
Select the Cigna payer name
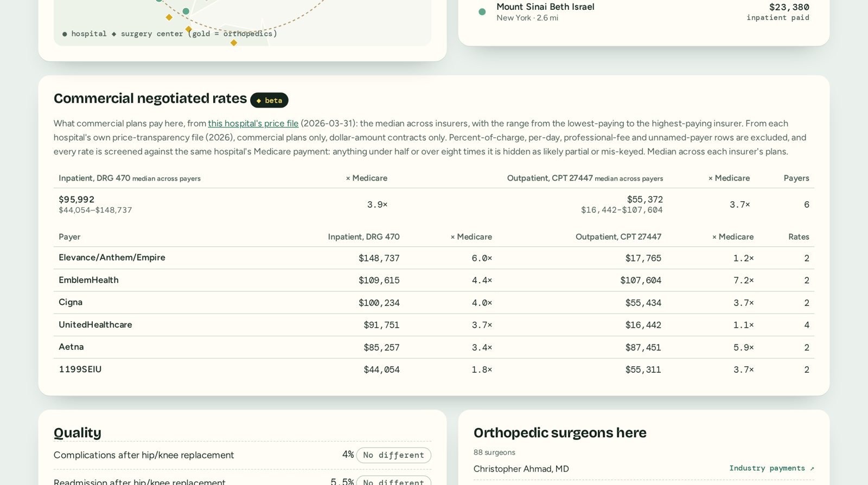71,302
